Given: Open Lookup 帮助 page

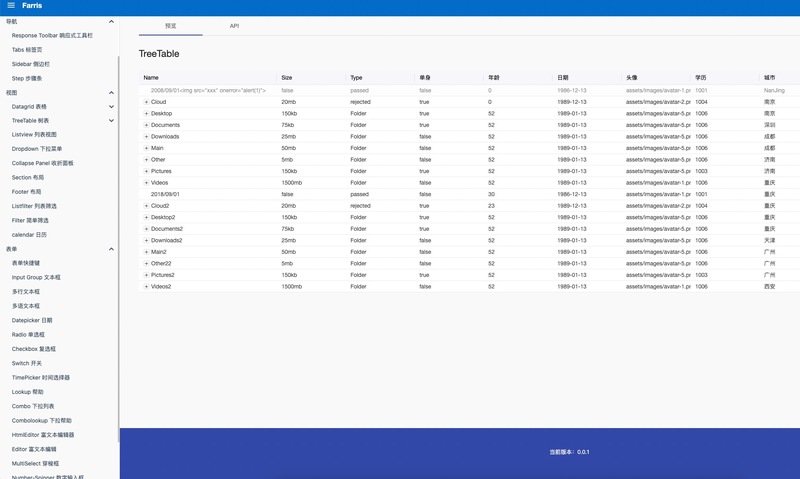Looking at the screenshot, I should tap(28, 392).
